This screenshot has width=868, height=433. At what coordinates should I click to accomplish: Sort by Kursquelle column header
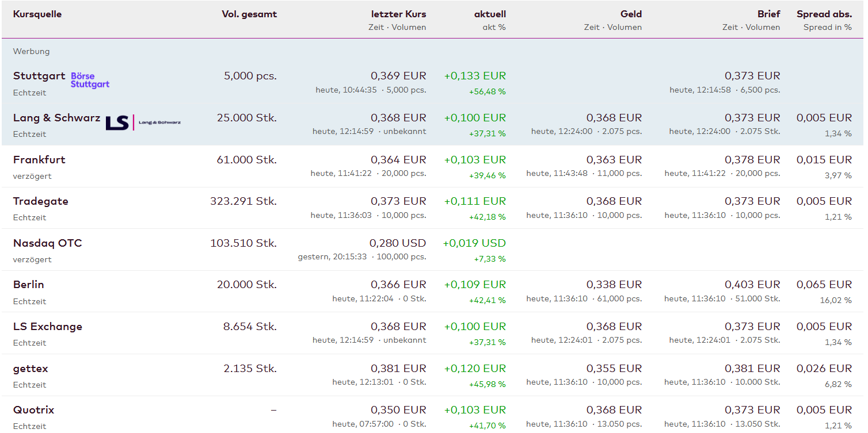coord(37,14)
